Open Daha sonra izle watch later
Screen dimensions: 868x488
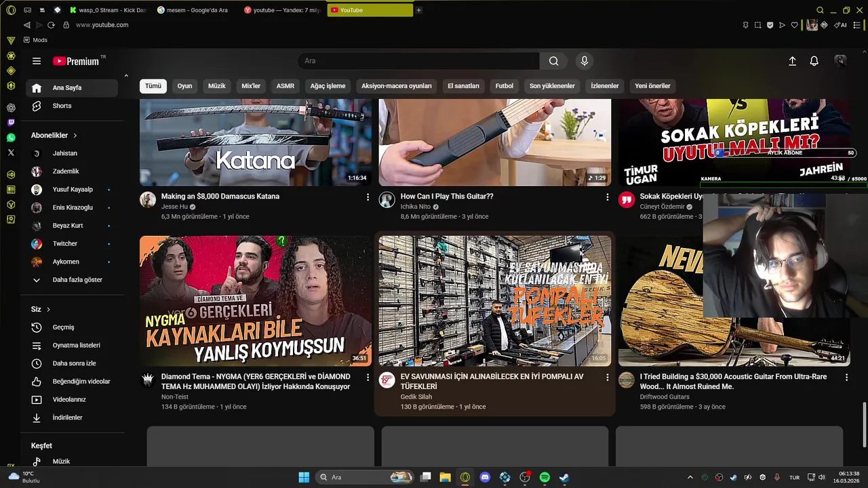[72, 363]
